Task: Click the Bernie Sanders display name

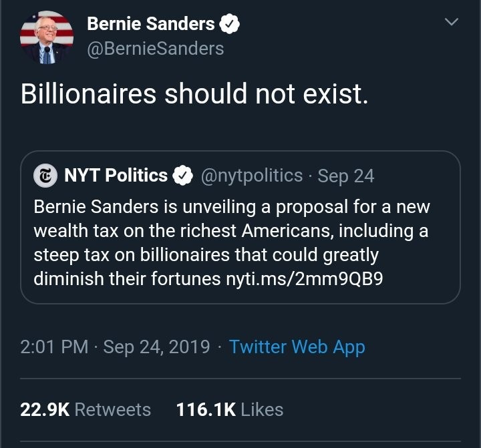Action: pyautogui.click(x=151, y=25)
